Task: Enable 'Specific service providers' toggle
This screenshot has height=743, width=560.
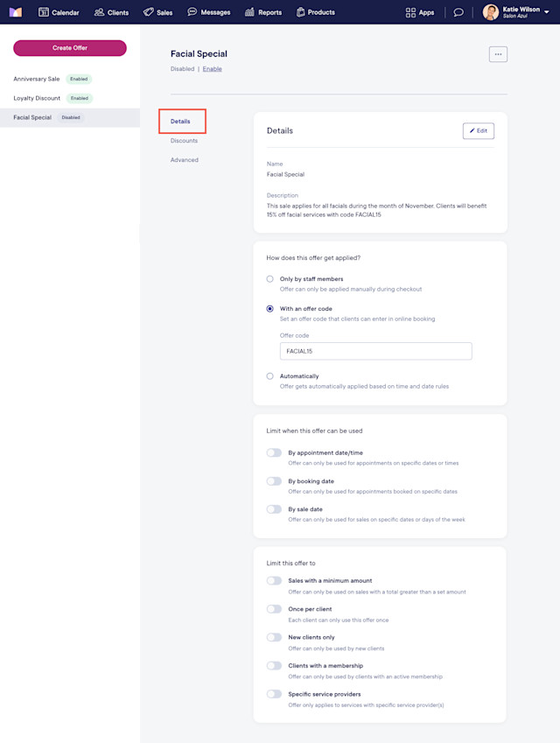Action: tap(274, 694)
